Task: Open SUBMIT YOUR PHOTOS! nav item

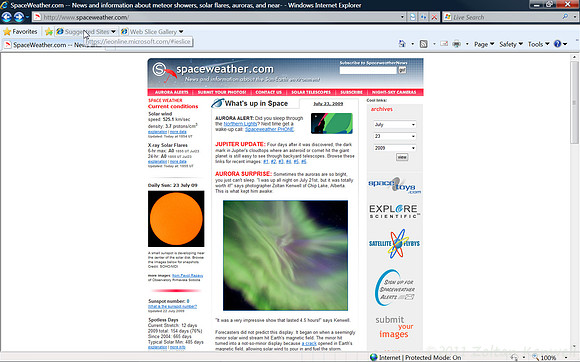Action: coord(222,92)
